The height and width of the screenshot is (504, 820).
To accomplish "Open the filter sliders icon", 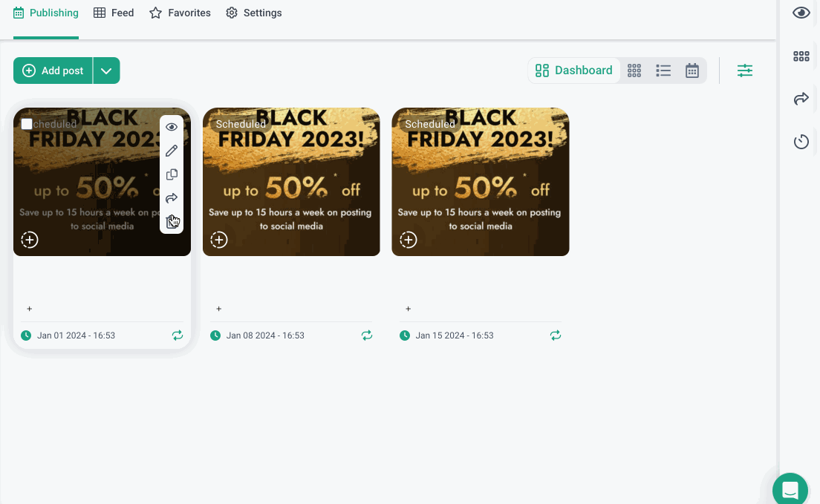I will (x=744, y=71).
